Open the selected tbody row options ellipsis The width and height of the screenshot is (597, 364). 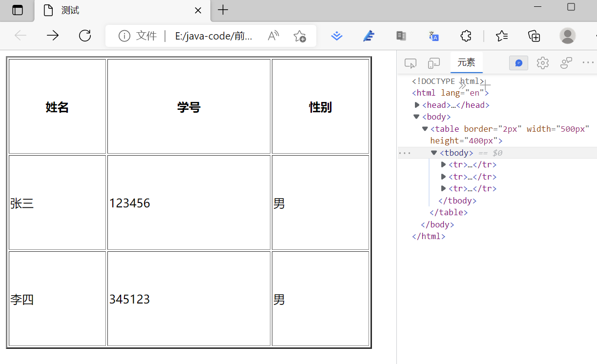click(404, 153)
